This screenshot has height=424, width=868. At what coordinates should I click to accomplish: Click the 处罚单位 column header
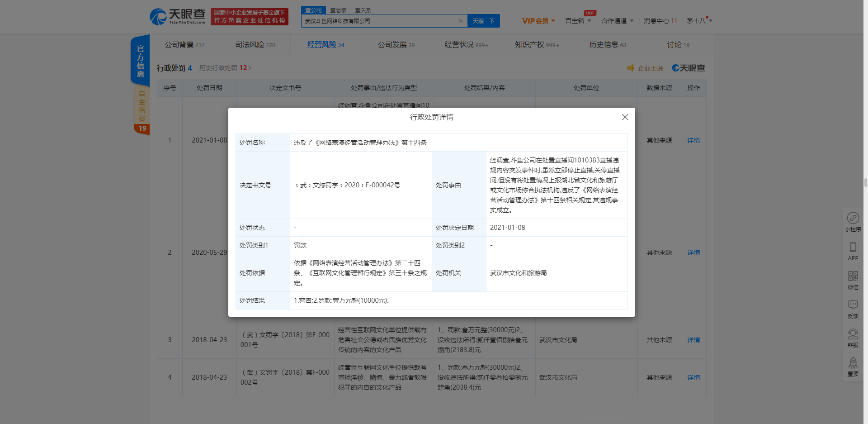[586, 88]
